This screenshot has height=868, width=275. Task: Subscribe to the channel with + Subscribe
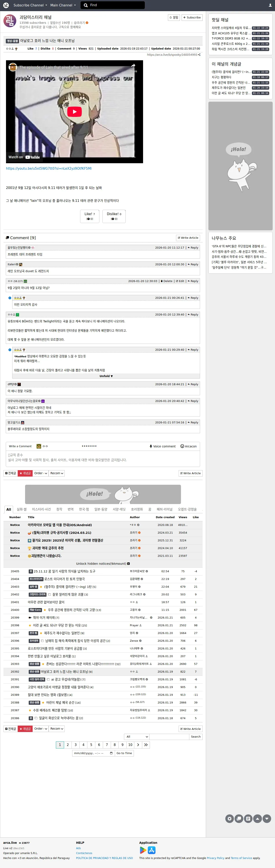point(192,18)
